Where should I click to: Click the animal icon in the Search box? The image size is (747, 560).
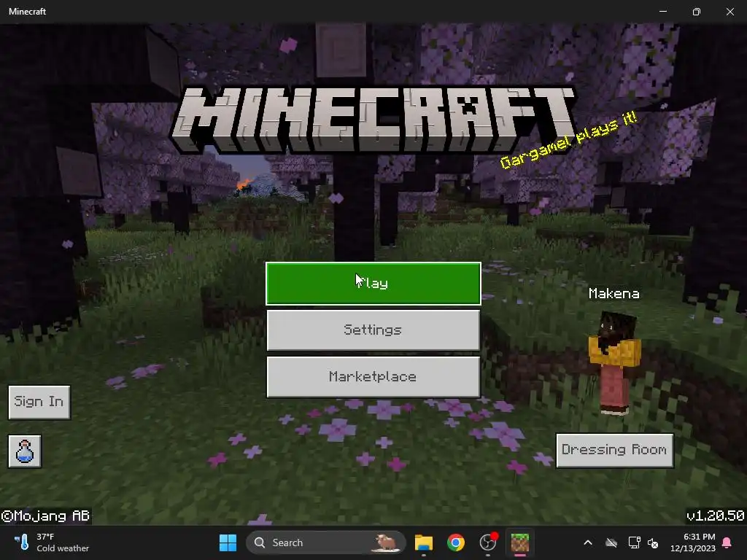click(386, 542)
